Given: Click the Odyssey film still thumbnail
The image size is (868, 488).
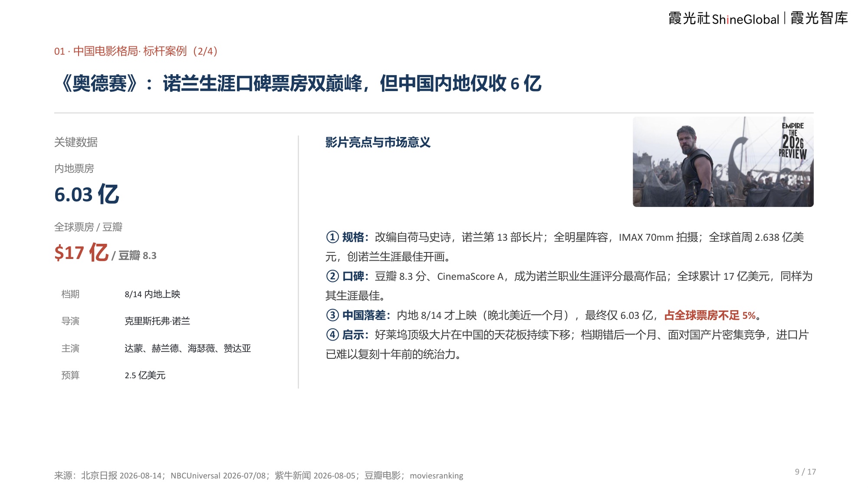Looking at the screenshot, I should point(723,162).
